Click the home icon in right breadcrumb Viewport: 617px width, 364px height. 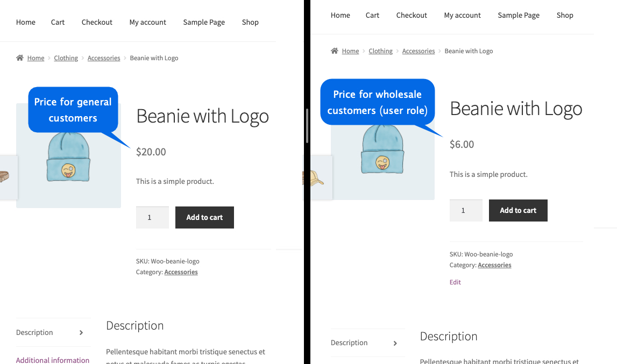click(334, 51)
